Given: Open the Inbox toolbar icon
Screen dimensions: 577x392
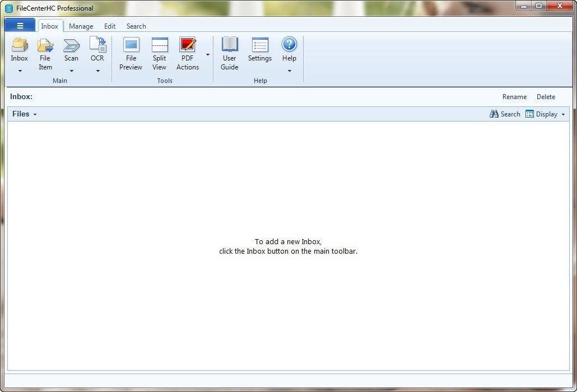Looking at the screenshot, I should click(x=20, y=45).
